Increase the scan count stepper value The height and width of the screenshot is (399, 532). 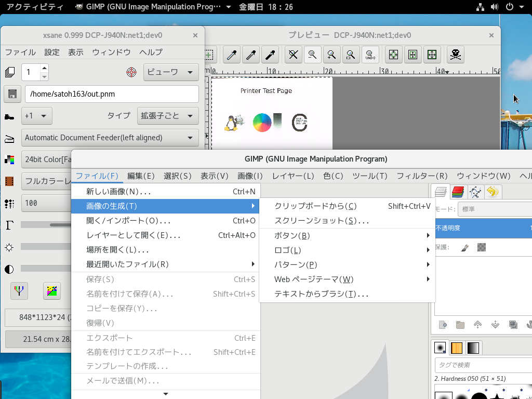click(44, 68)
